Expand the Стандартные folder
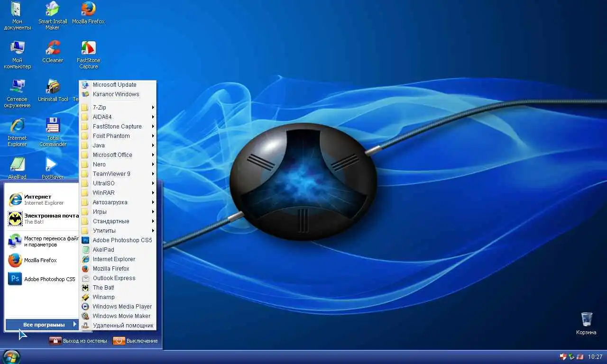This screenshot has height=364, width=607. [118, 221]
